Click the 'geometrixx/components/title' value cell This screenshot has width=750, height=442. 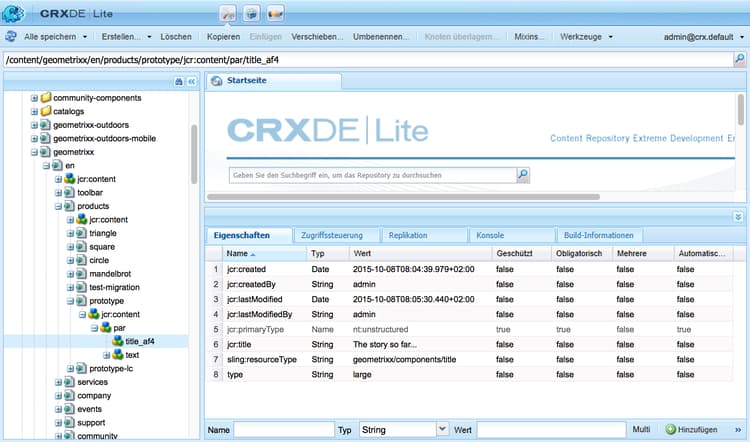point(405,359)
